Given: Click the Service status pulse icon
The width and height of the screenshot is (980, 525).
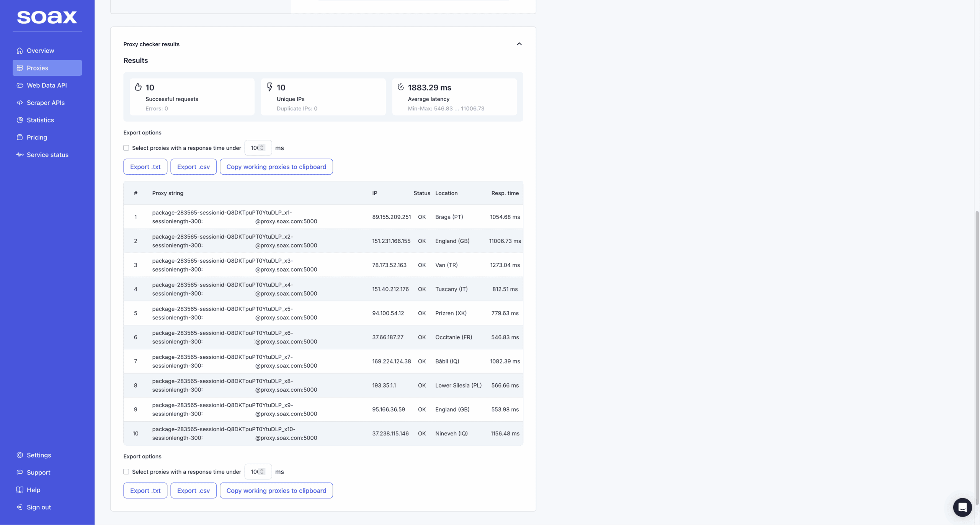Looking at the screenshot, I should pyautogui.click(x=20, y=155).
